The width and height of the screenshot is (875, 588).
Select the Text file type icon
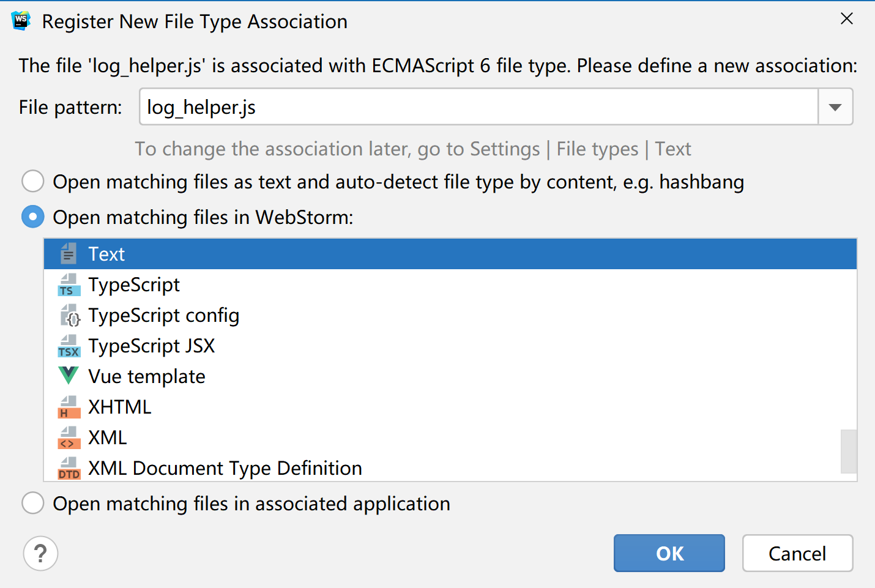click(x=69, y=254)
